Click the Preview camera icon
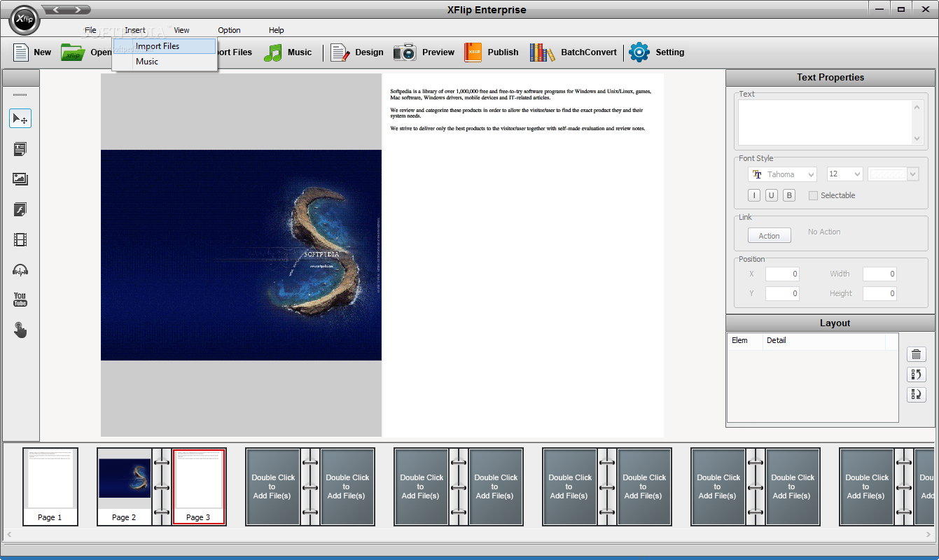The height and width of the screenshot is (560, 939). click(x=405, y=52)
